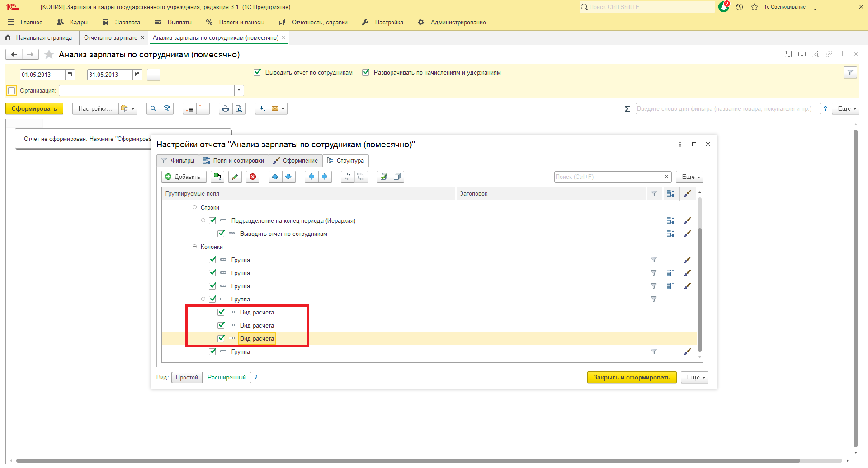
Task: Click main report area vertical scrollbar
Action: 855,289
